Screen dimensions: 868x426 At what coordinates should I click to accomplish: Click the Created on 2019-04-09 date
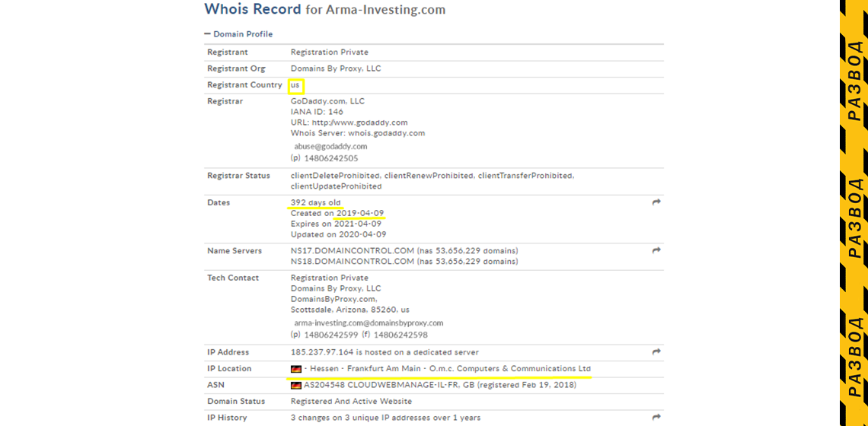(361, 213)
